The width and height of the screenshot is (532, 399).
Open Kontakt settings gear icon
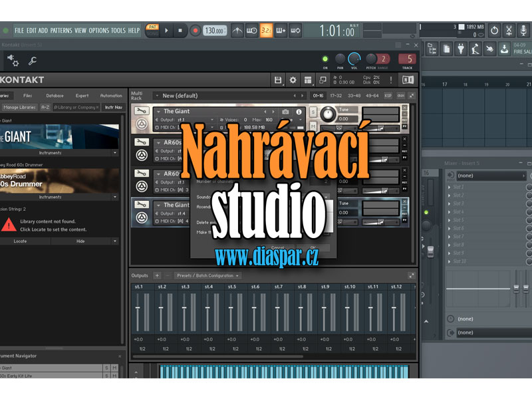point(293,80)
